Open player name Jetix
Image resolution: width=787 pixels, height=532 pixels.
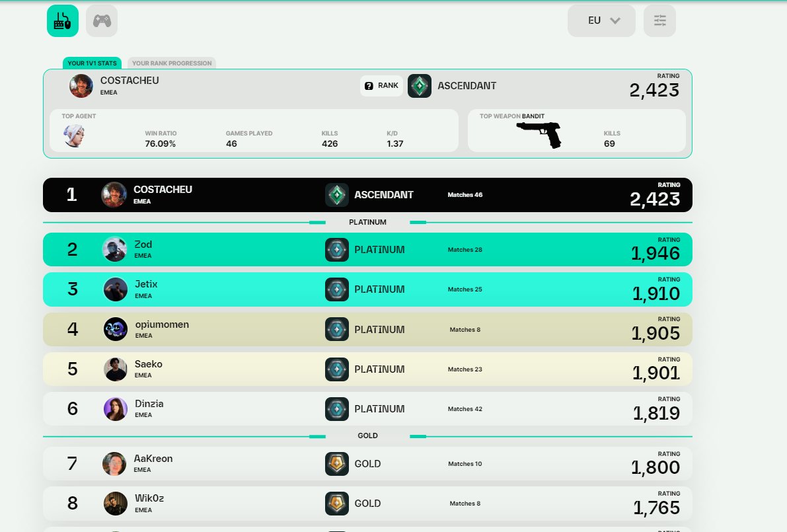146,284
